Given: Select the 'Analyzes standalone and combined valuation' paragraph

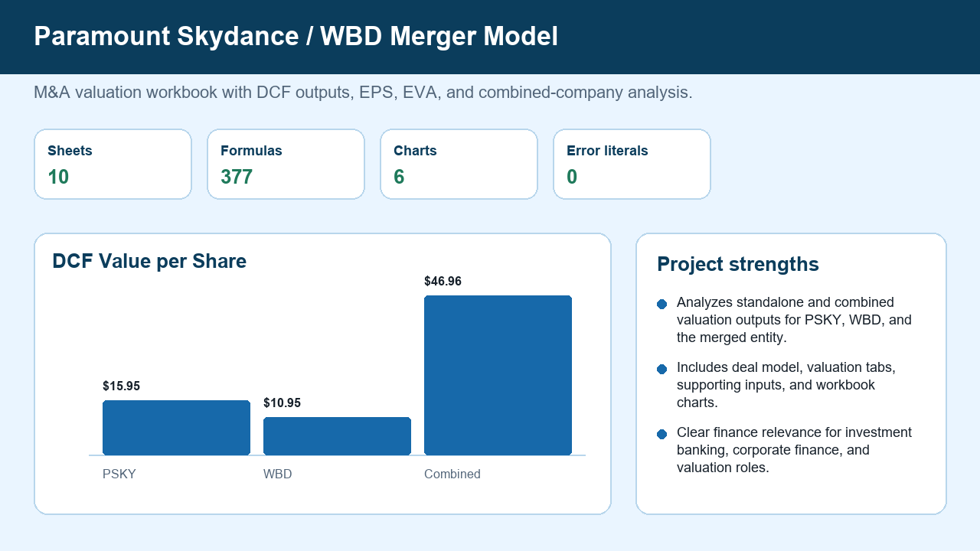Looking at the screenshot, I should pyautogui.click(x=794, y=320).
